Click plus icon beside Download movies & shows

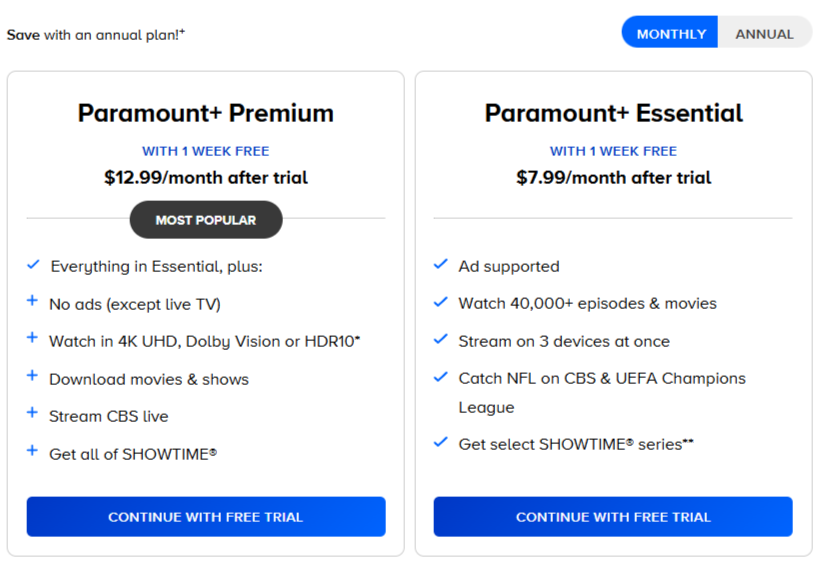point(32,376)
